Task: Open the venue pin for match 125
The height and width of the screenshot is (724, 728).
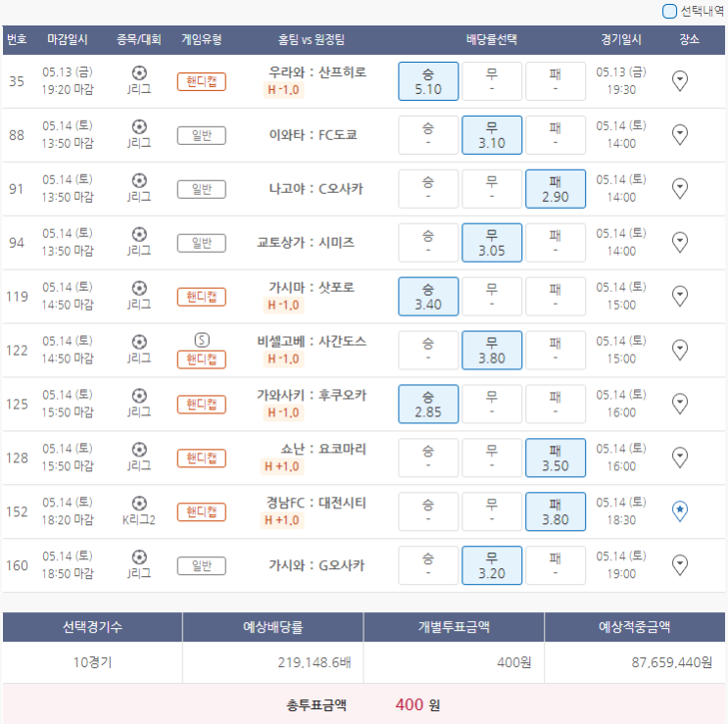Action: tap(680, 404)
